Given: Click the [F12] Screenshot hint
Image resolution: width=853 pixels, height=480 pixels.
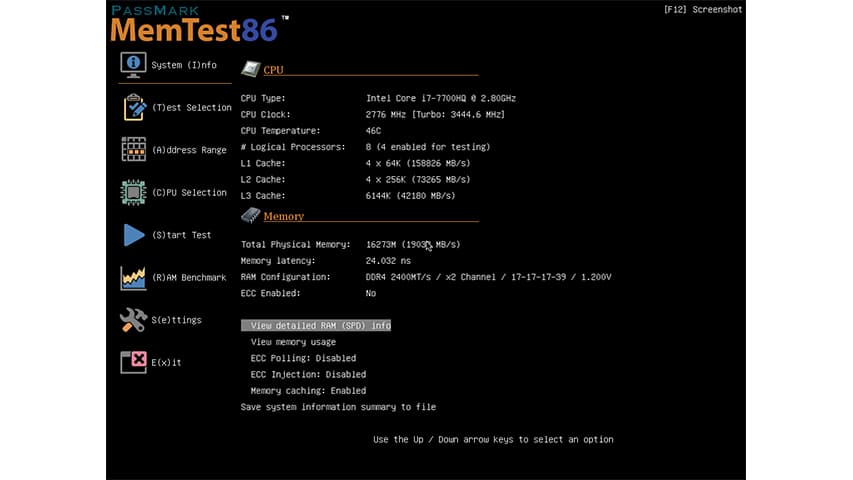Looking at the screenshot, I should click(703, 9).
